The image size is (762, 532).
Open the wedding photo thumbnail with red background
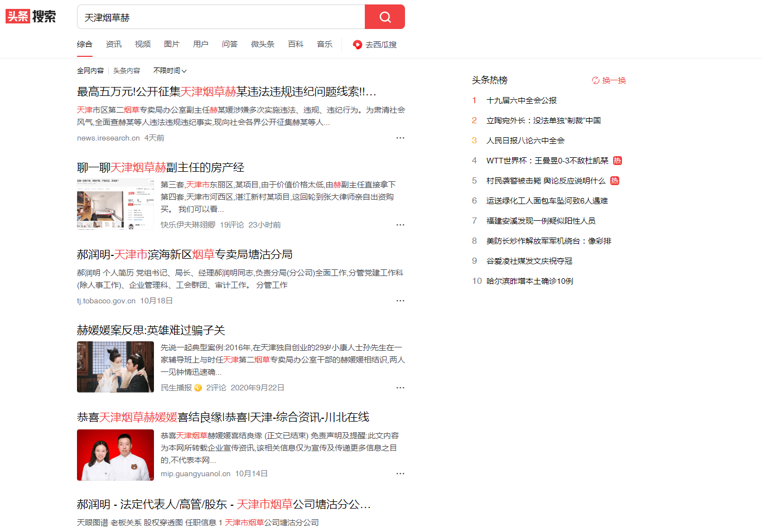point(115,455)
